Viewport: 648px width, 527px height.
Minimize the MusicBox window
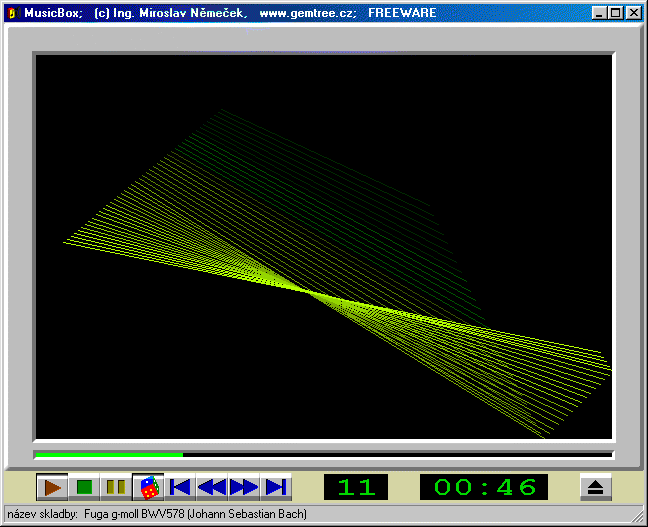pyautogui.click(x=598, y=13)
